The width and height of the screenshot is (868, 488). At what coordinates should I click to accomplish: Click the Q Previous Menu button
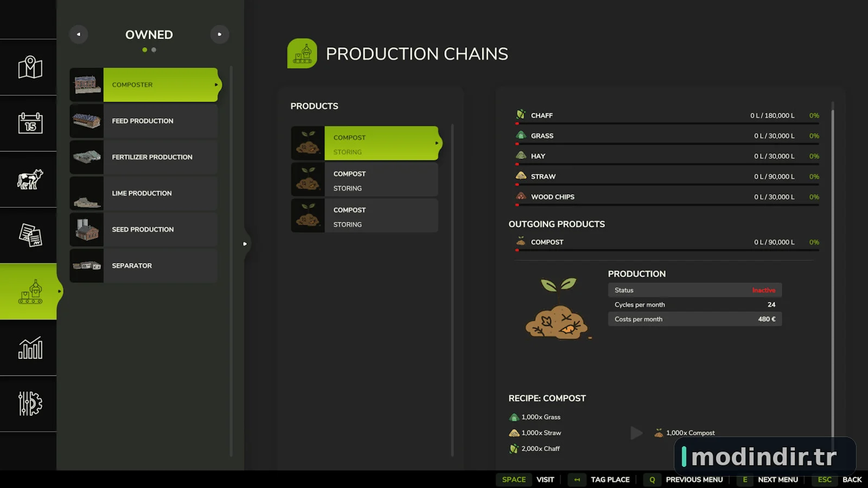point(684,479)
